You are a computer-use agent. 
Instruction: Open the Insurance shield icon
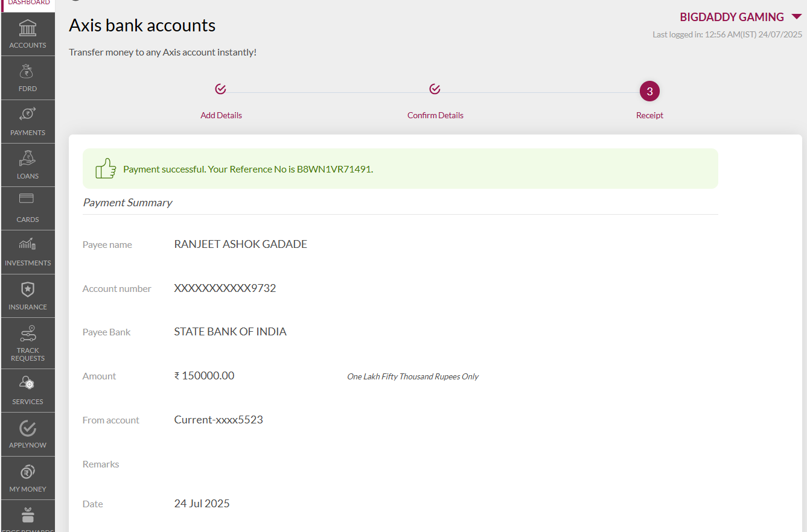(28, 290)
